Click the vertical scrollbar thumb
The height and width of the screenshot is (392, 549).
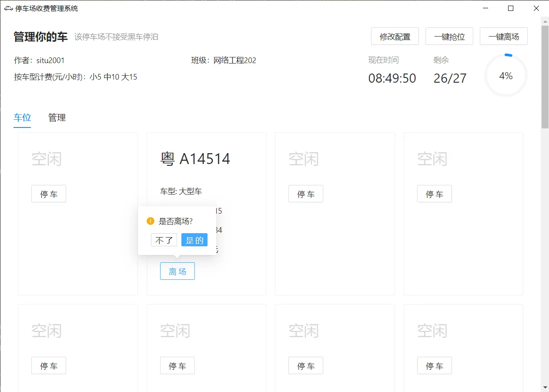(545, 76)
